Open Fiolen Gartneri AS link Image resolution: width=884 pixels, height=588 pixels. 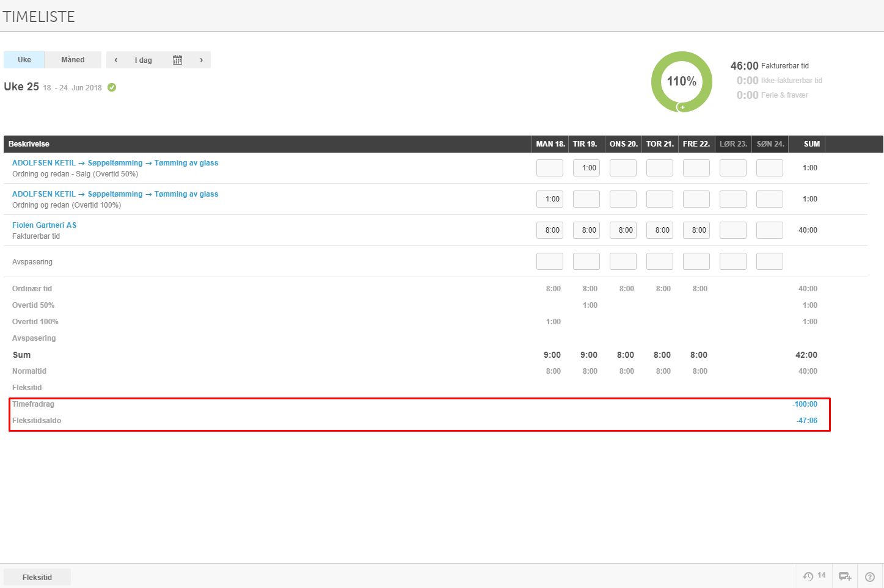(45, 225)
